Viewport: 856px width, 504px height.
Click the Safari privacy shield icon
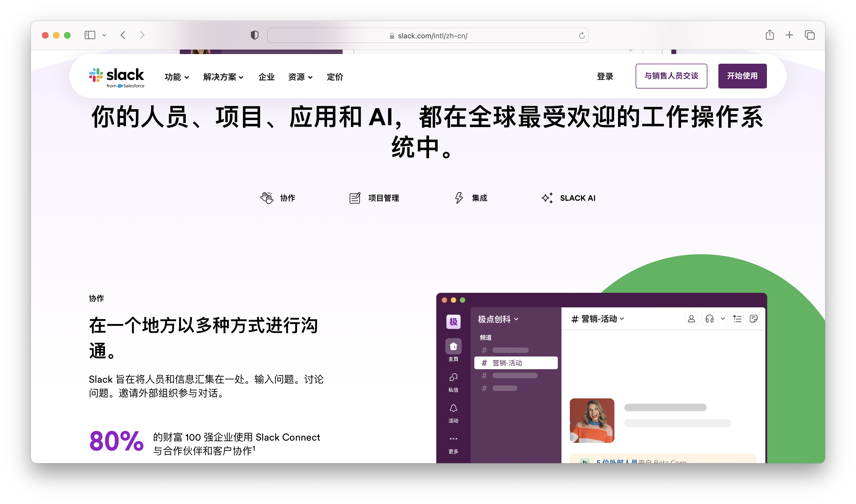coord(255,35)
